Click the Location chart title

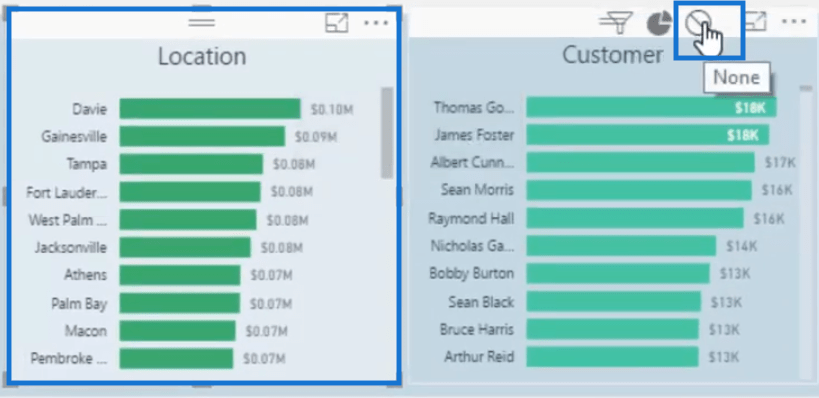click(x=202, y=56)
